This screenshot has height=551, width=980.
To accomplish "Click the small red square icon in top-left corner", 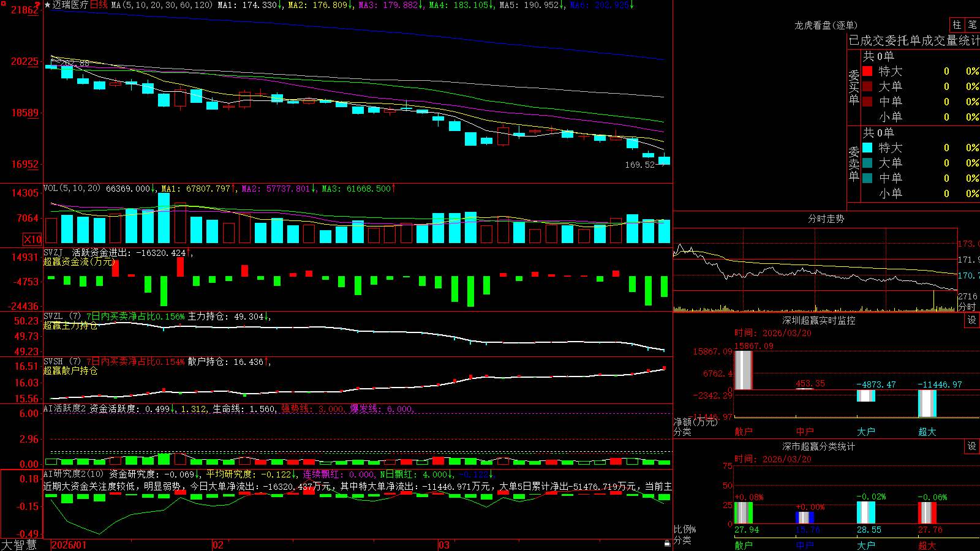I will 2,3.
